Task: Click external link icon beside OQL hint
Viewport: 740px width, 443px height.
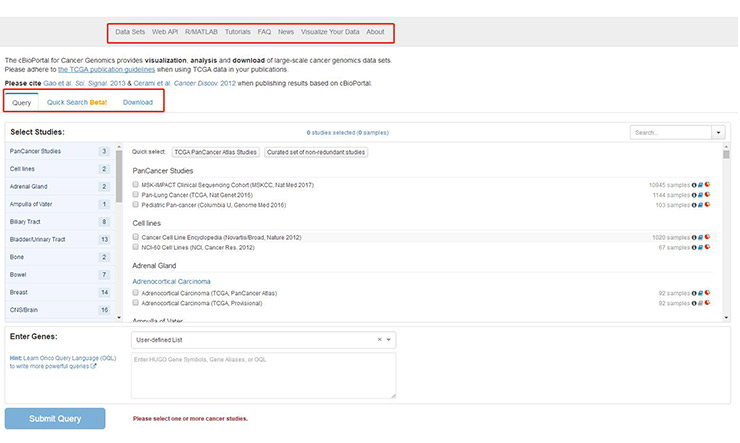Action: click(x=93, y=366)
